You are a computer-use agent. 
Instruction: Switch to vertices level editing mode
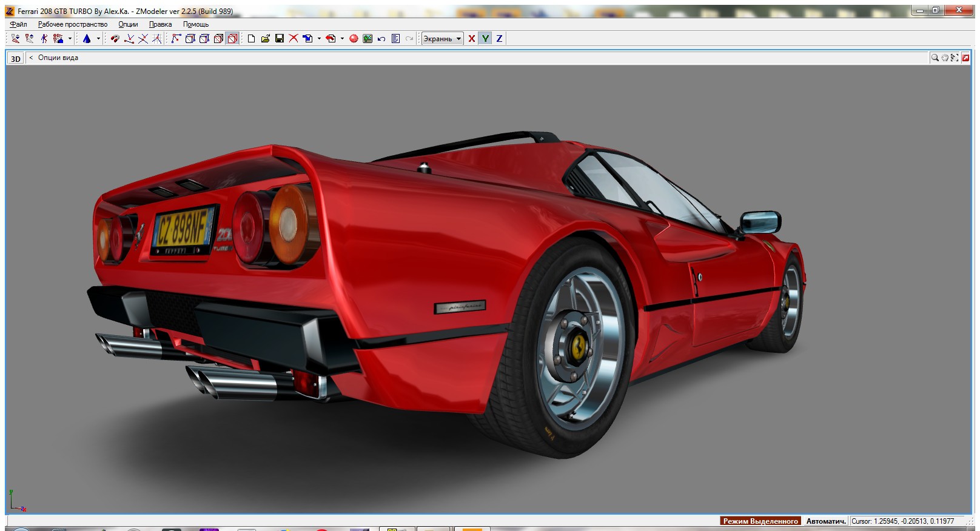(x=176, y=39)
